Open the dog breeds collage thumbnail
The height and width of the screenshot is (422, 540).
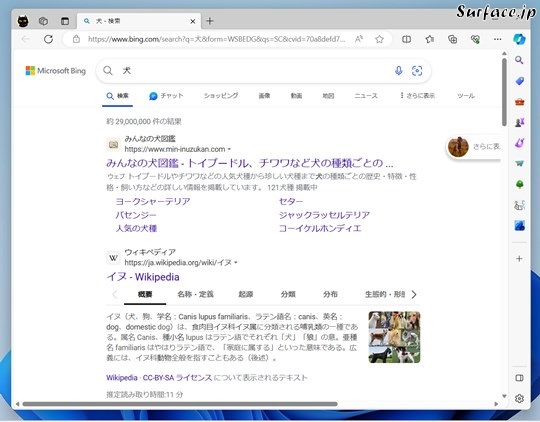point(394,337)
